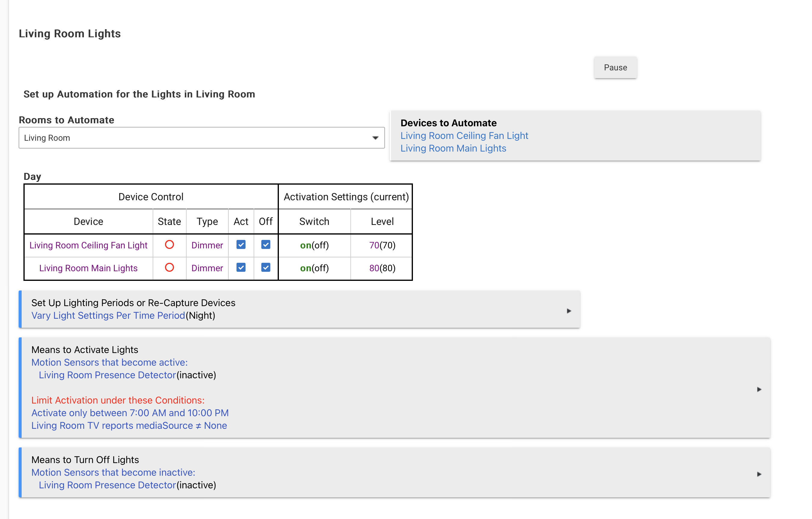
Task: Expand the Means to Turn Off Lights arrow
Action: click(x=759, y=474)
